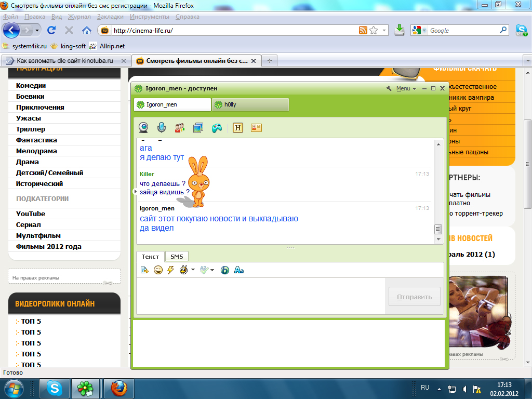Open the Файл menu
Viewport: 532px width, 399px height.
pos(10,17)
